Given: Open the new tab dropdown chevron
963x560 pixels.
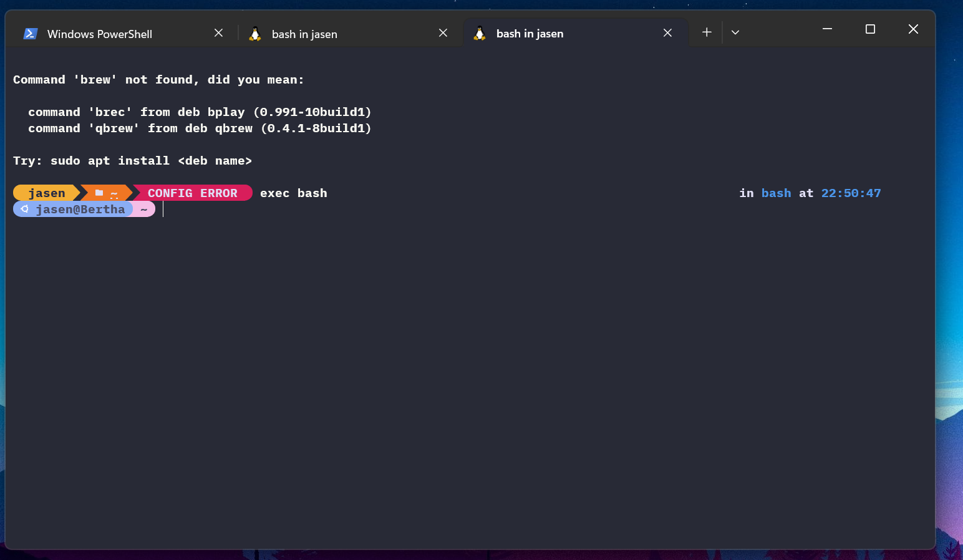Looking at the screenshot, I should tap(735, 32).
